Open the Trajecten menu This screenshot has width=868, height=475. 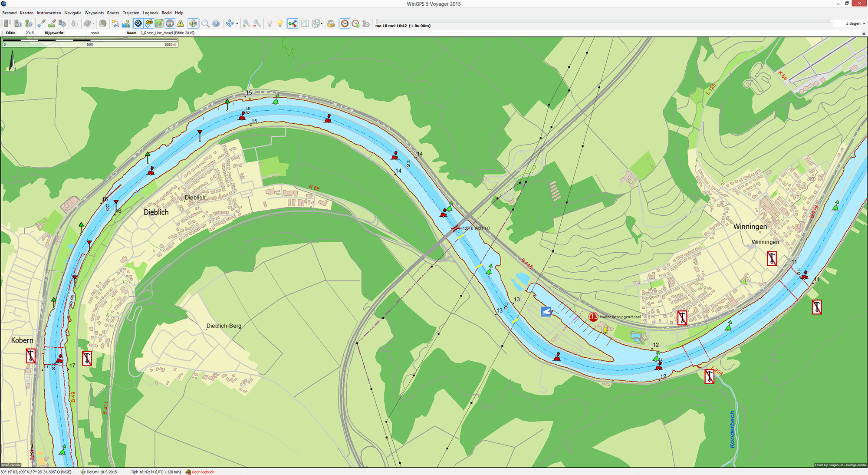[x=131, y=13]
